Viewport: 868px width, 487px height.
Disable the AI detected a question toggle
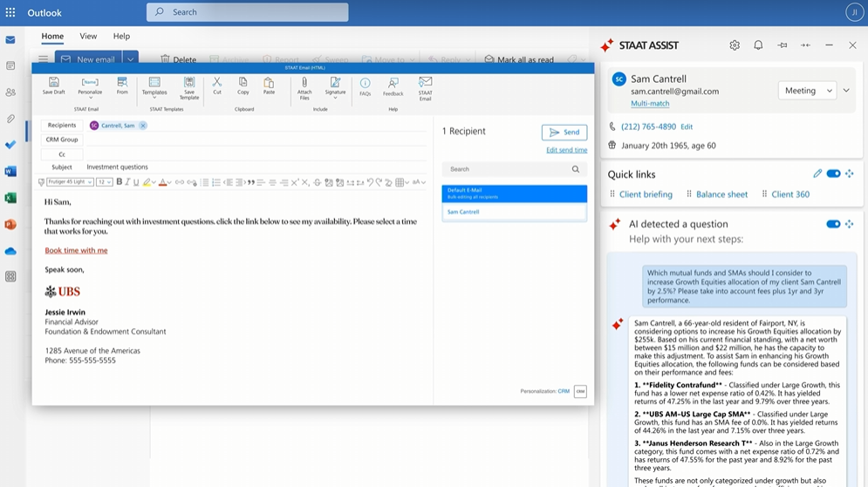tap(833, 224)
